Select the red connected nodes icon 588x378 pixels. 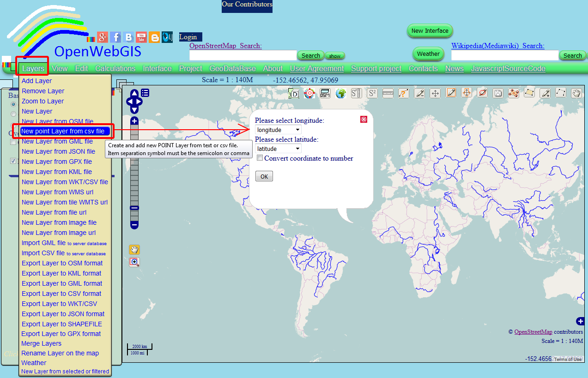[514, 93]
